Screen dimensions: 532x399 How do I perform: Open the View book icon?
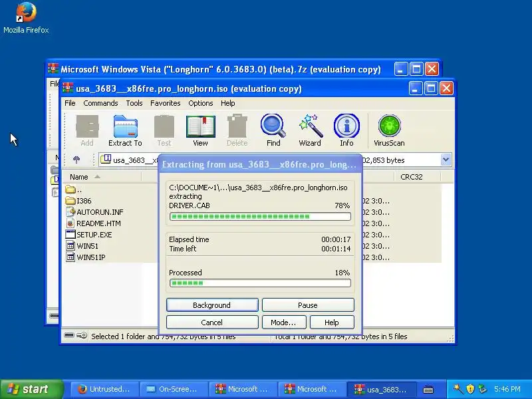(200, 130)
